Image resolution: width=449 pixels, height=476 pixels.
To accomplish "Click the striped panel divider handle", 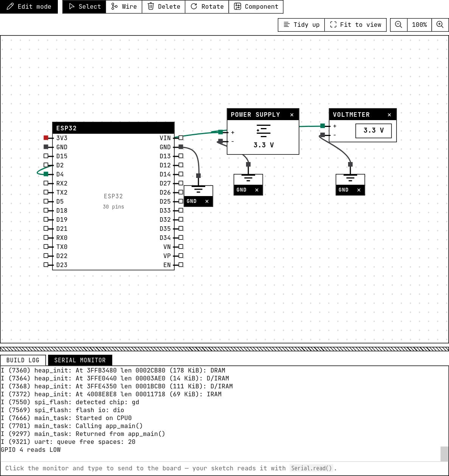I will point(224,349).
